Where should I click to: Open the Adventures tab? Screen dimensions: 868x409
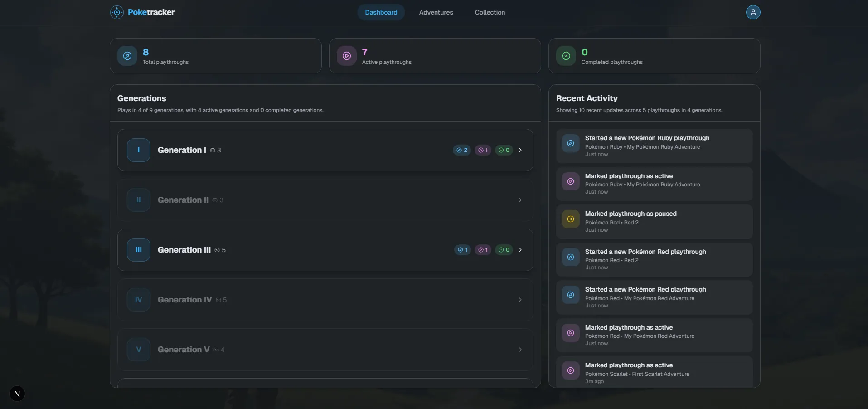[436, 12]
